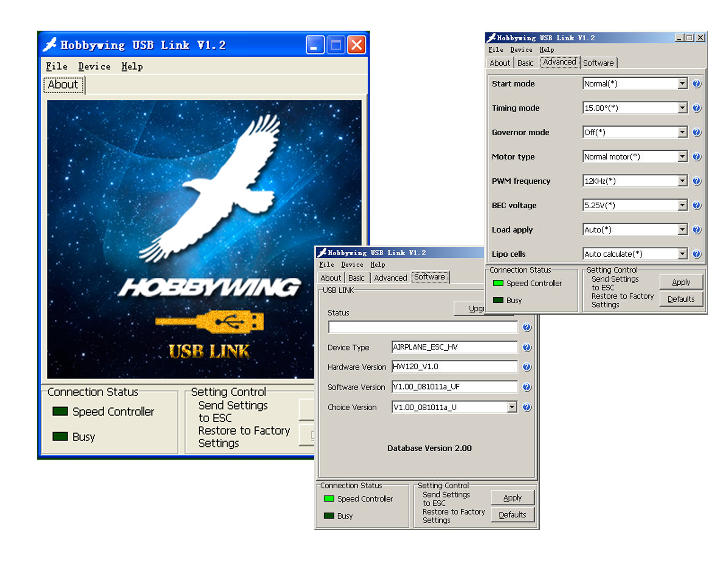Open Lipo cells dropdown showing Auto calculate(*)
This screenshot has width=728, height=563.
635,254
